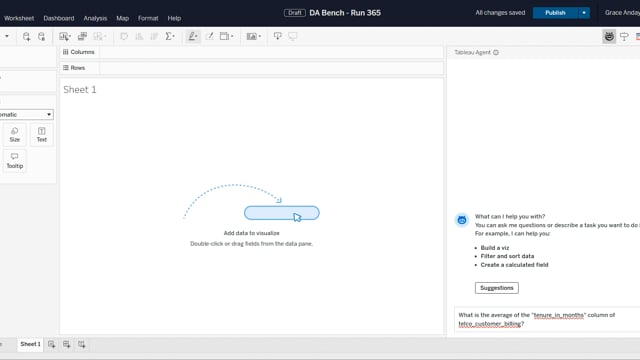Click the Tableau Agent panel header text
This screenshot has width=640, height=360.
coord(472,53)
